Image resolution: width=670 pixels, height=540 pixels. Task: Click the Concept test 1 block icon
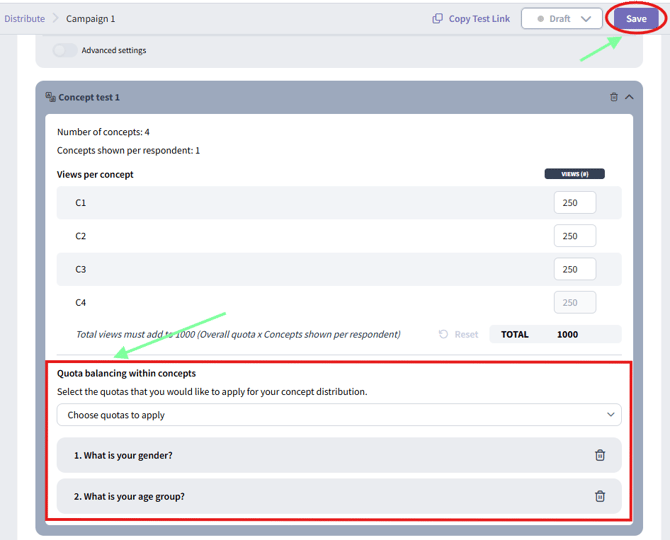[50, 97]
